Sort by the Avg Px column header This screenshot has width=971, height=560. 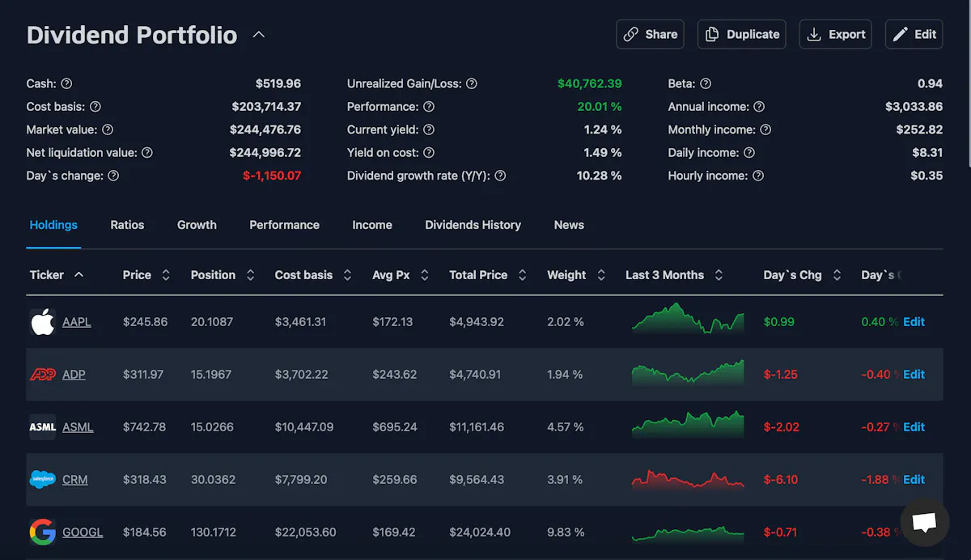point(401,275)
